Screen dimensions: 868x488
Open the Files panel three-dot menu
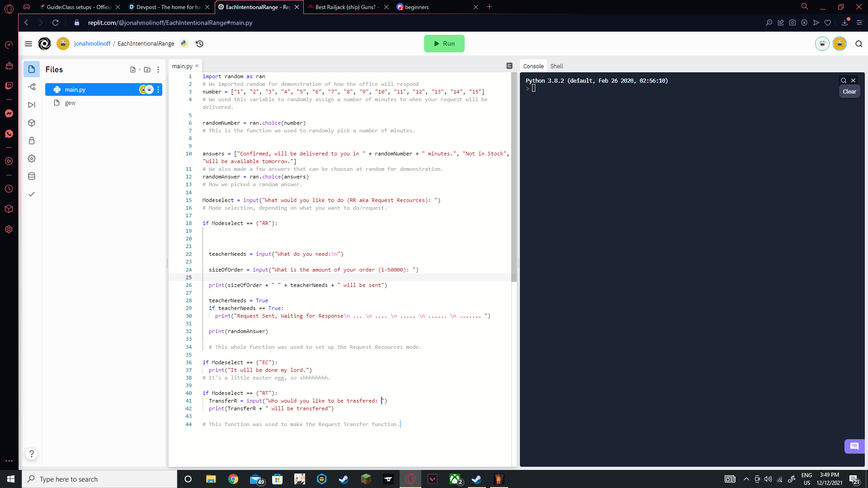click(158, 70)
